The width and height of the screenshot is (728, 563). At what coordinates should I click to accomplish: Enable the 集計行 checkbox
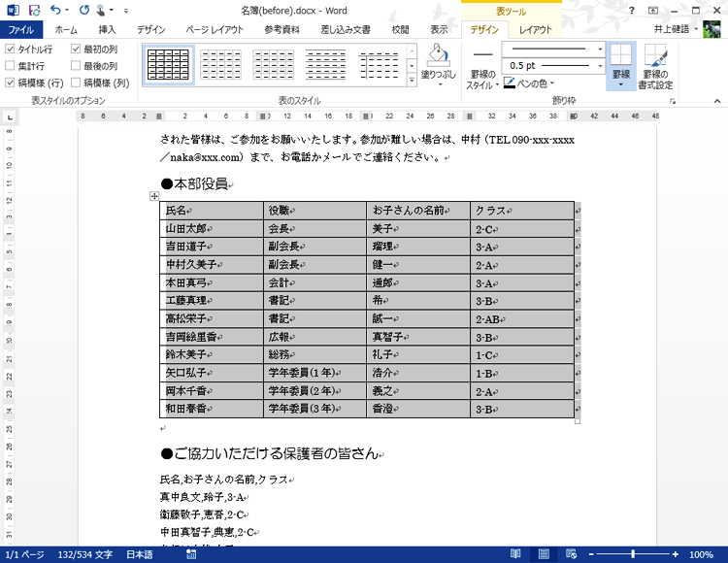10,65
